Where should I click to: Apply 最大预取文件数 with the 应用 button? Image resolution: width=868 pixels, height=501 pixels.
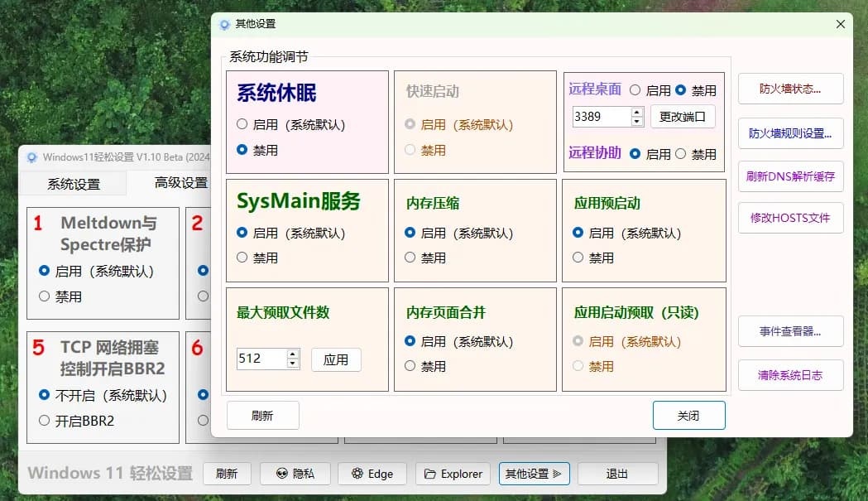[x=336, y=359]
